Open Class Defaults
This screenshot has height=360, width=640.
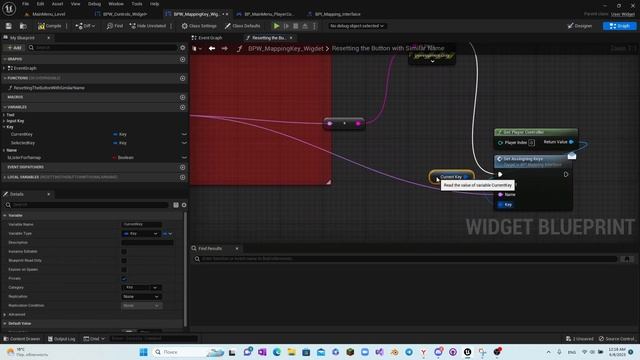[x=242, y=26]
